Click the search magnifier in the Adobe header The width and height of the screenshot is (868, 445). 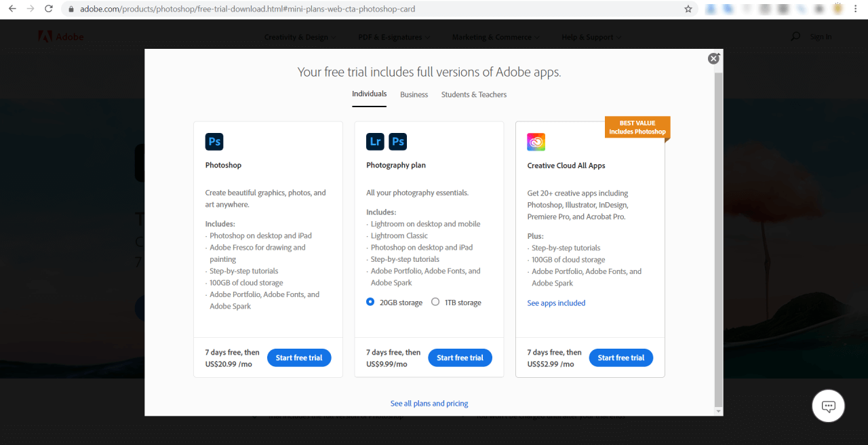point(795,37)
